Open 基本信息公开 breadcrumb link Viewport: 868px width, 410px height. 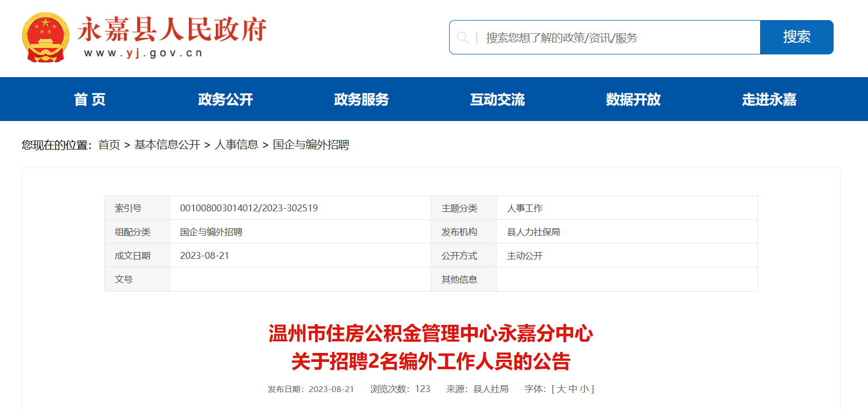167,145
